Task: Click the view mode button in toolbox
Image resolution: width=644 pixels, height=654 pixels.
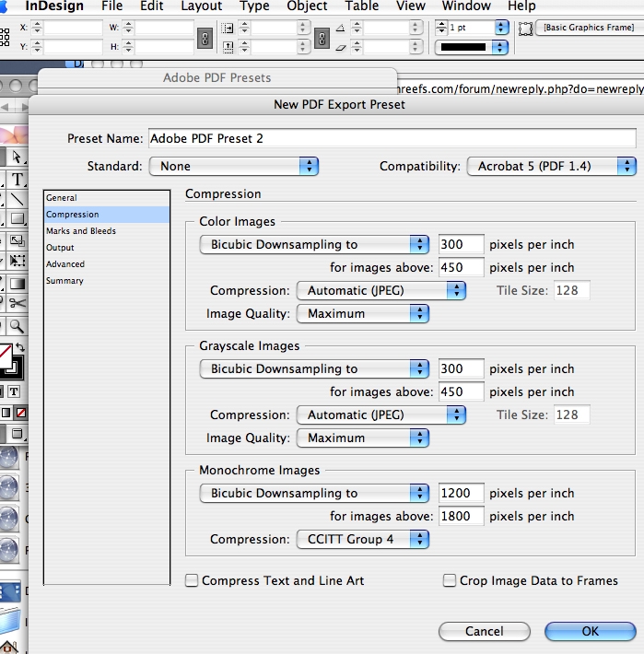Action: 18,434
